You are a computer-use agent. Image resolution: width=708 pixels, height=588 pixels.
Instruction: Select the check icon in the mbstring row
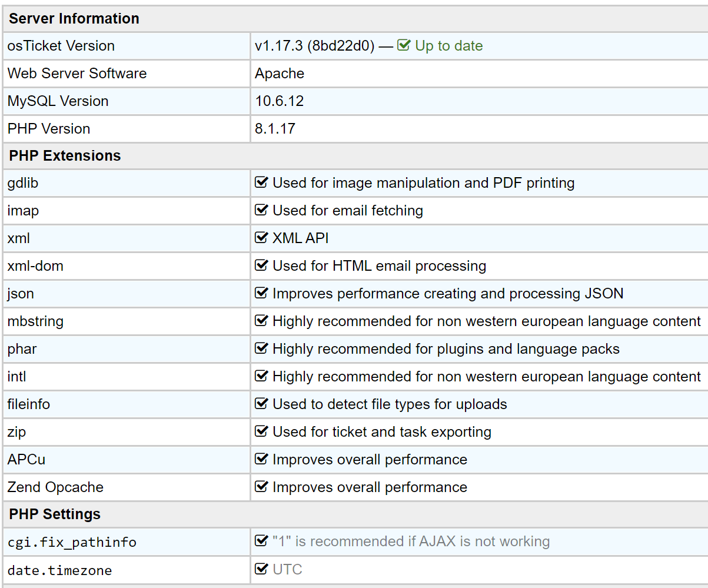(x=261, y=321)
